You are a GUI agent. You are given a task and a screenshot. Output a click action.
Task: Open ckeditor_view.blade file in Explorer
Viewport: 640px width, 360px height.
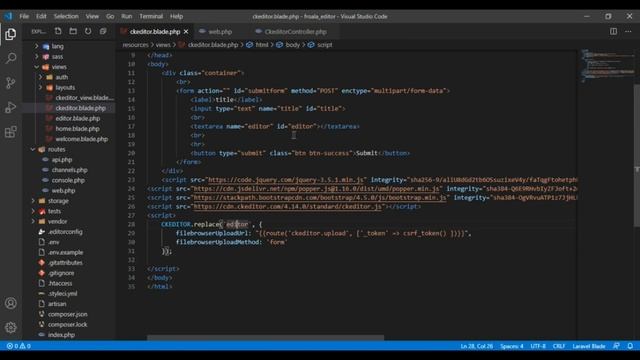click(84, 98)
